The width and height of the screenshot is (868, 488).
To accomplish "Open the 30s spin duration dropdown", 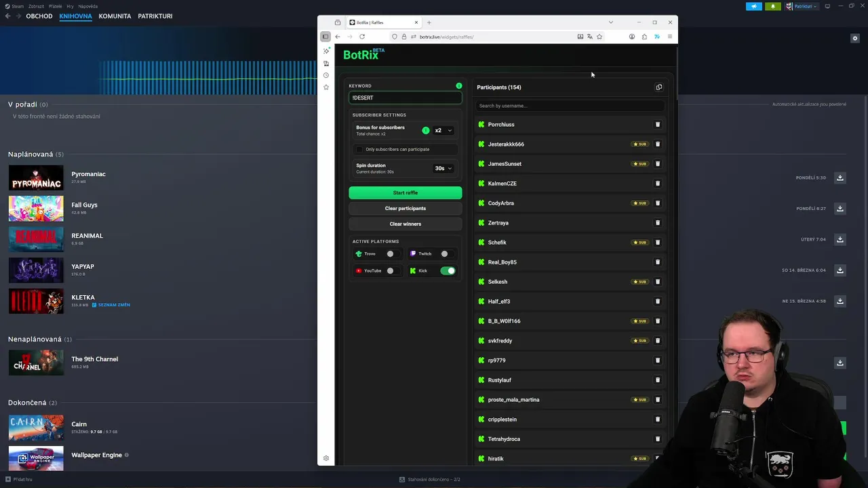I will [x=443, y=168].
